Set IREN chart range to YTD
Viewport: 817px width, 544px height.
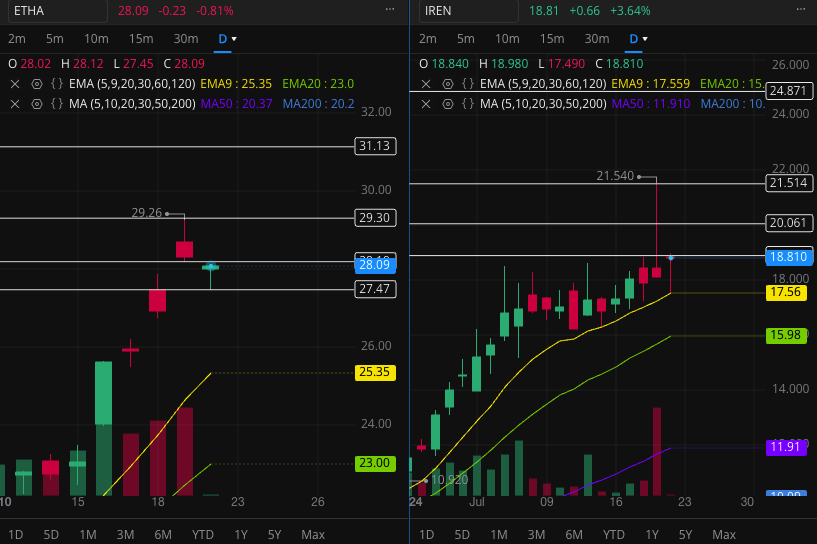[614, 535]
